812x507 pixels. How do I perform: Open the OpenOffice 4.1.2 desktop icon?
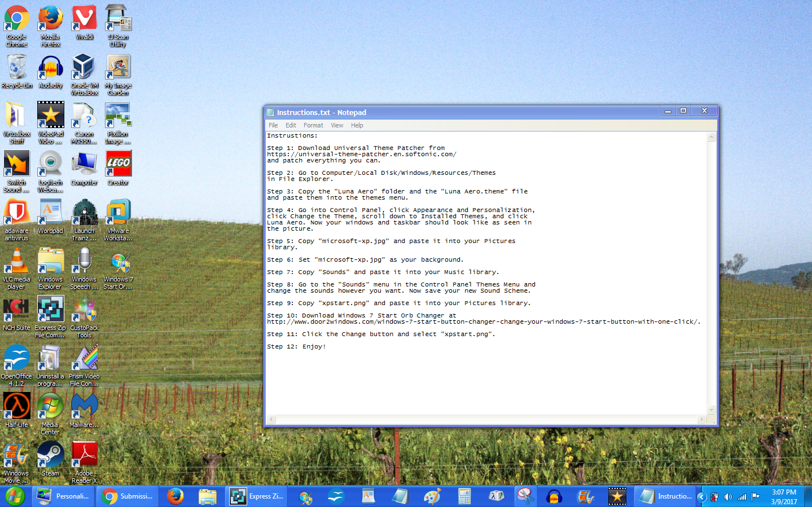click(x=16, y=365)
